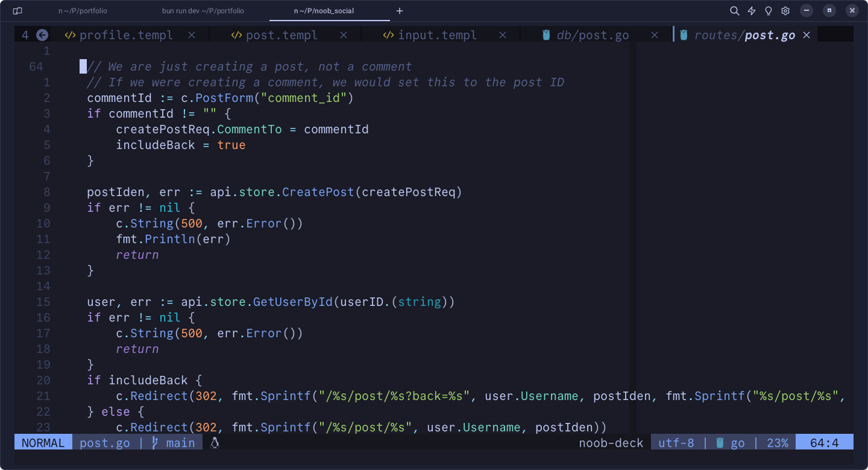Click the 64:4 cursor position indicator
The width and height of the screenshot is (868, 470).
[825, 442]
